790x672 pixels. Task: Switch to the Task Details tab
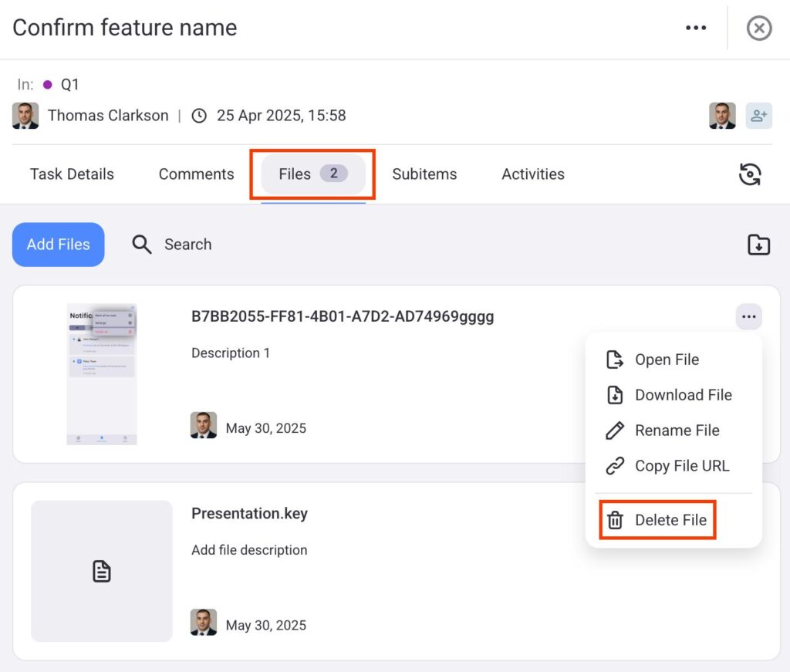point(72,174)
